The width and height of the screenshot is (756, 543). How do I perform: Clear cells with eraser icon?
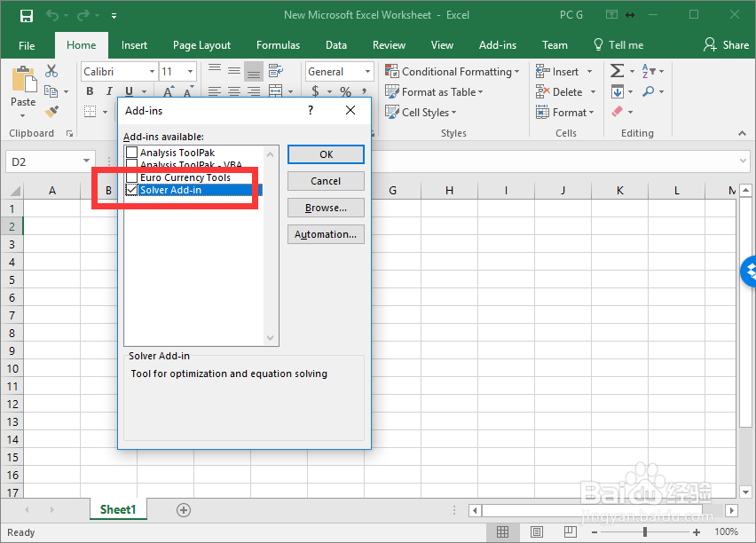click(x=618, y=112)
